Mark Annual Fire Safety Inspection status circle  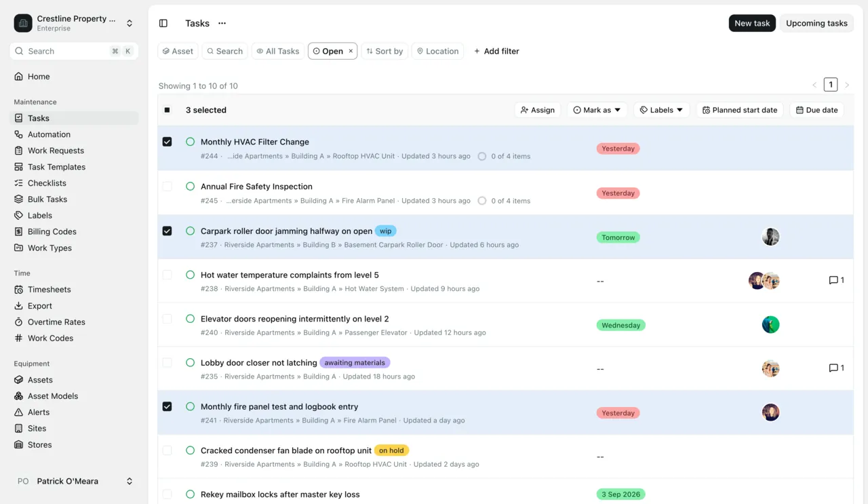coord(190,187)
